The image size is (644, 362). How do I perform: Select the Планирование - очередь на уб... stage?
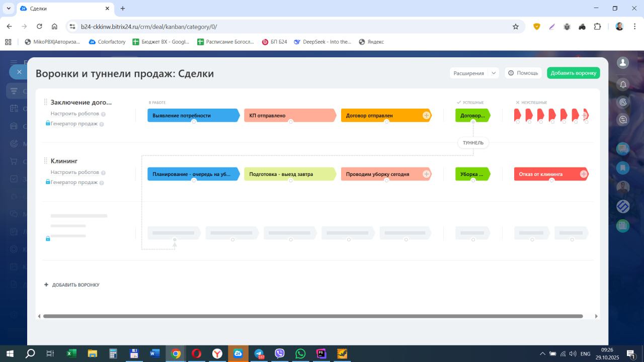click(x=194, y=174)
